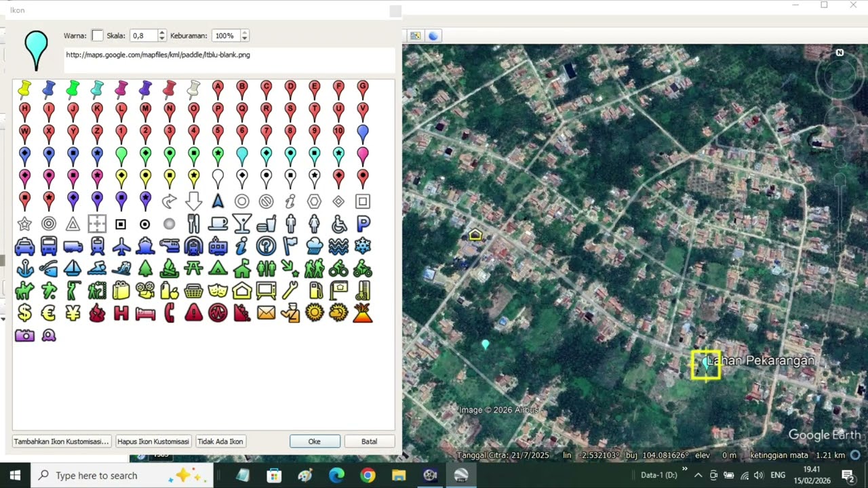868x488 pixels.
Task: Adjust the Keburaman stepper arrows
Action: point(245,35)
